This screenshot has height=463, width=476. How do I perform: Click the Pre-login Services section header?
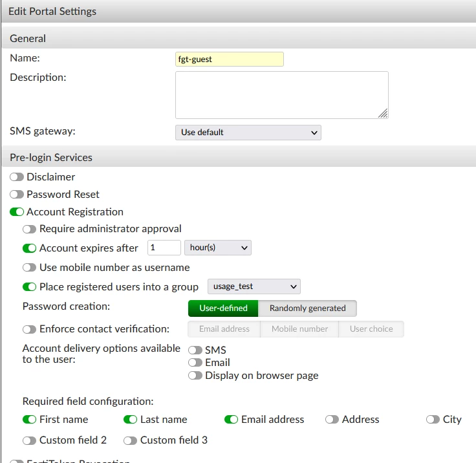[x=239, y=157]
